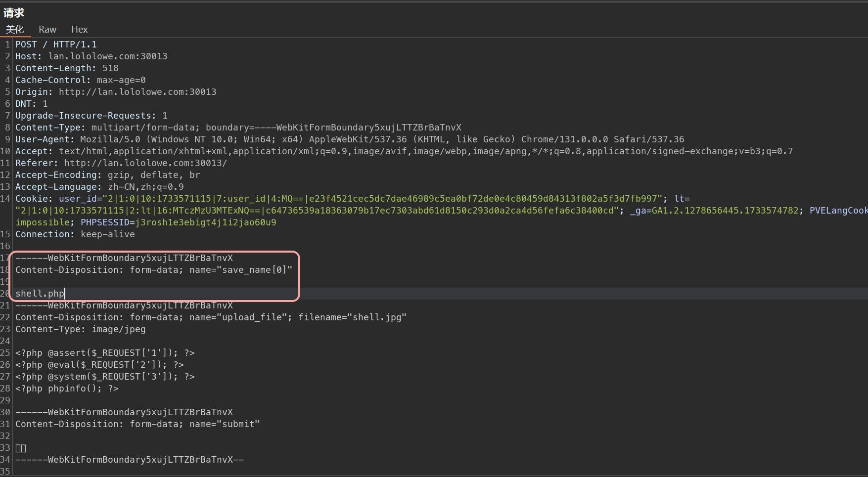Click the boundary line on row 30
868x477 pixels.
(124, 412)
